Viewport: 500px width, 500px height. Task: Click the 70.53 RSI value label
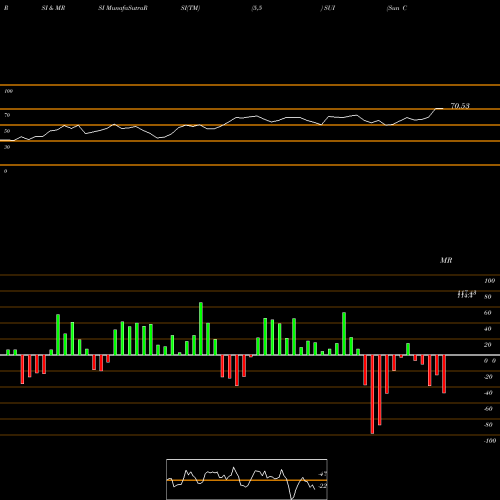460,106
